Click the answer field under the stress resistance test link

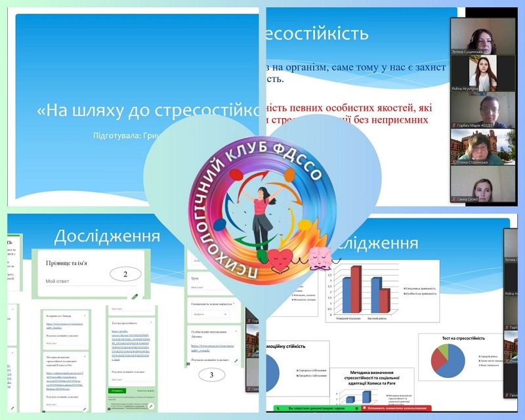(131, 380)
